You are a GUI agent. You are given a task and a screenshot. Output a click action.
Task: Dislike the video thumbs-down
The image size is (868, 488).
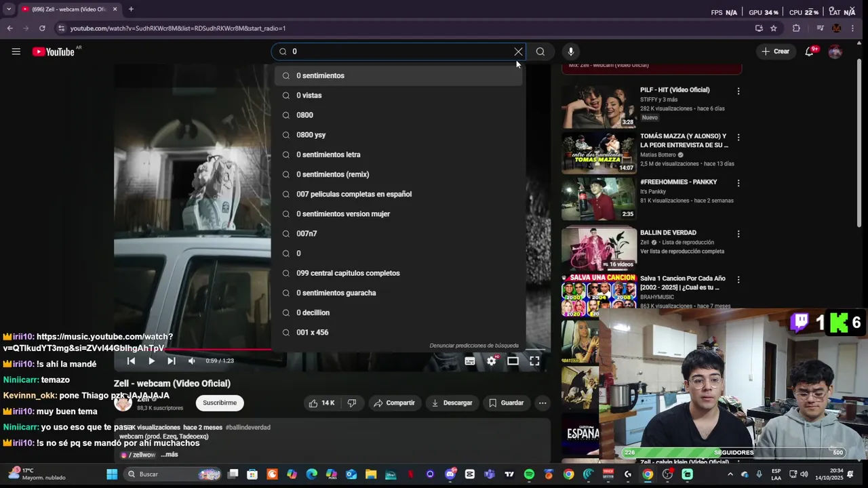coord(352,403)
